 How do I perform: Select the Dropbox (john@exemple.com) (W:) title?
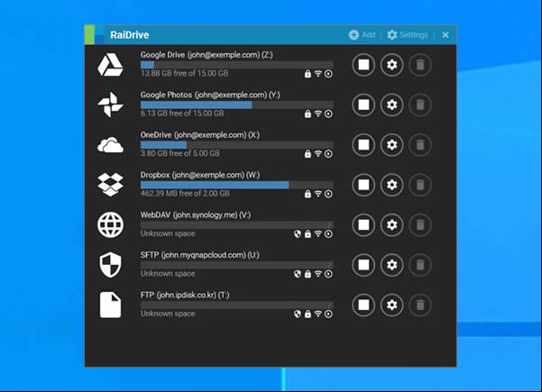(x=200, y=175)
